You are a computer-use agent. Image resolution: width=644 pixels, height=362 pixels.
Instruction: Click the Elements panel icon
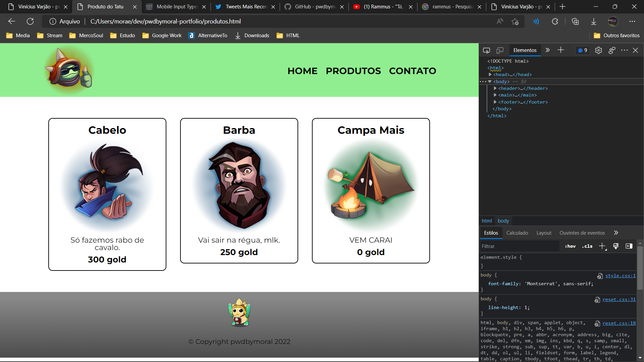tap(525, 50)
